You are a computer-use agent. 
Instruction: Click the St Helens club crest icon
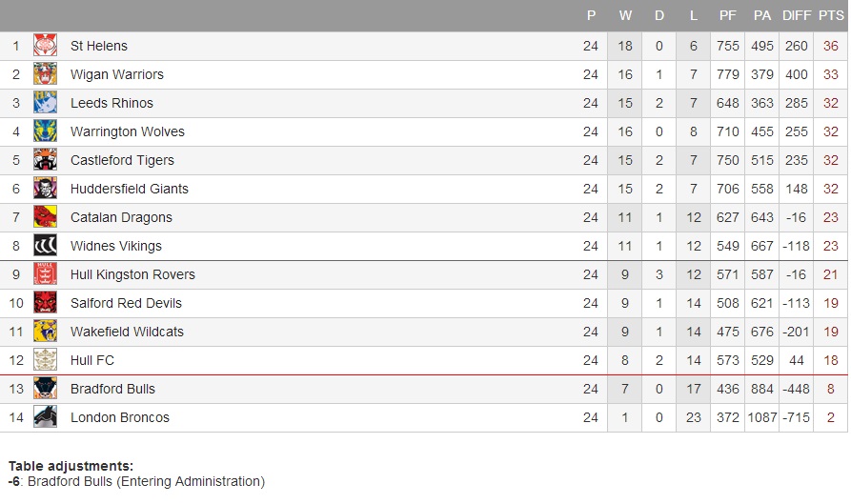[45, 46]
